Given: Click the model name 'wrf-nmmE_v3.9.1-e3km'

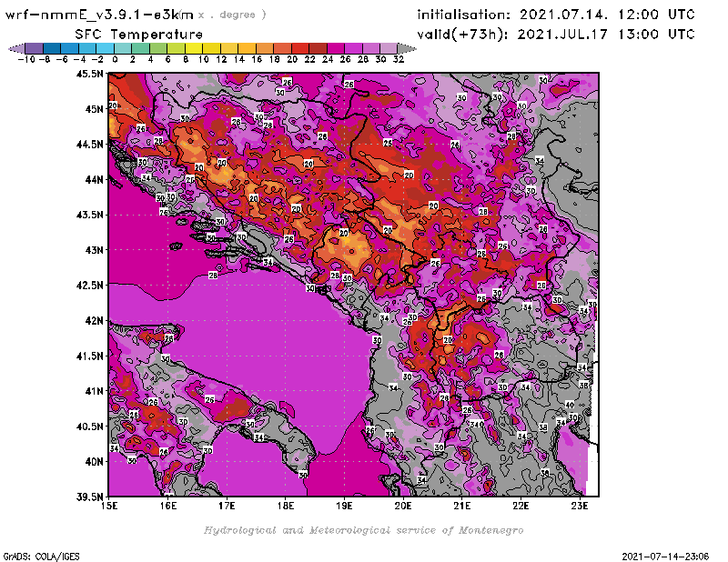Looking at the screenshot, I should click(x=99, y=15).
